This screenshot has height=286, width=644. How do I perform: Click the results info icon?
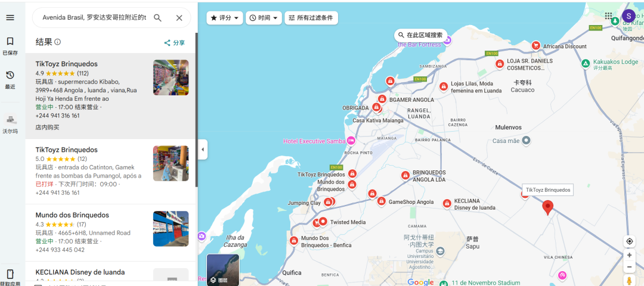[x=58, y=42]
